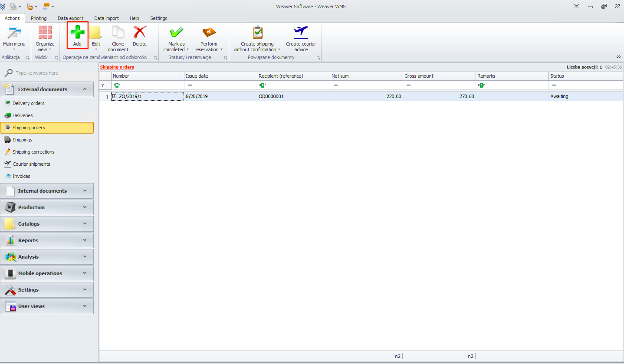The image size is (624, 364).
Task: Select the ODB000001 recipient cell
Action: tap(293, 96)
